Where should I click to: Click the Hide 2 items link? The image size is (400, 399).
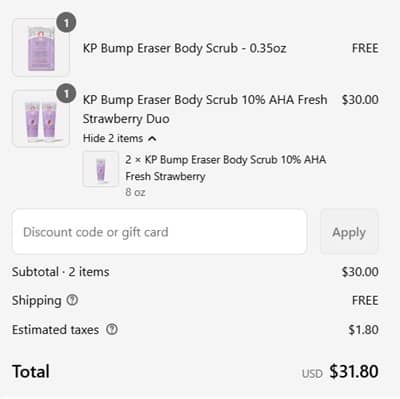pos(119,138)
